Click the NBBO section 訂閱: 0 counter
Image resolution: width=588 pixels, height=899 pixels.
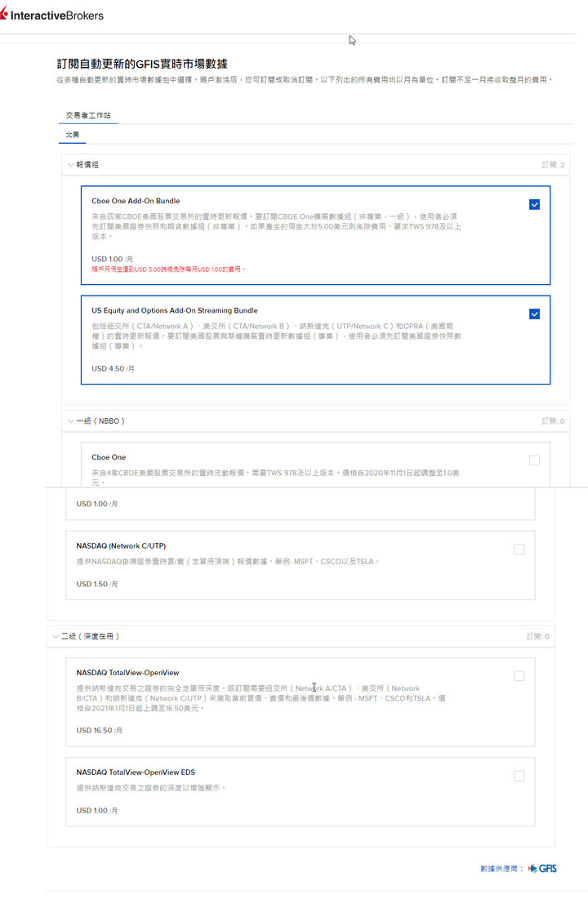point(553,421)
